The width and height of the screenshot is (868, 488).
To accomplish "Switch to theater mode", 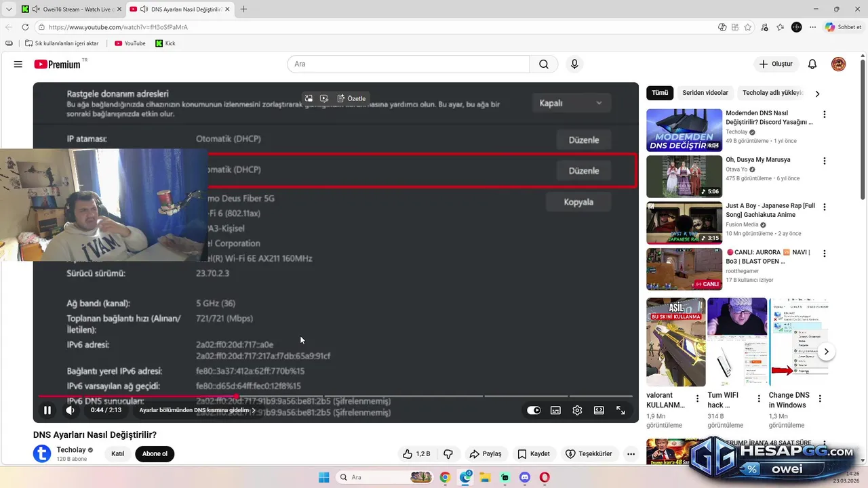I will [x=599, y=410].
